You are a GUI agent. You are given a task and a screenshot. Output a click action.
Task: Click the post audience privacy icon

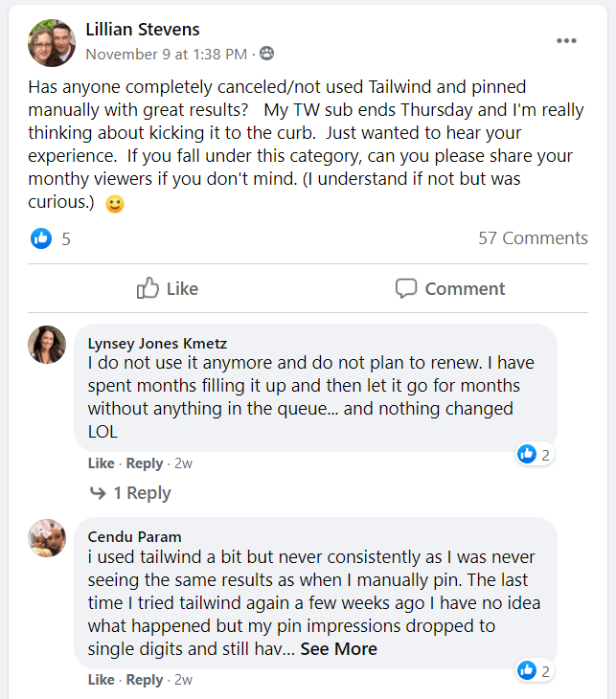coord(267,54)
